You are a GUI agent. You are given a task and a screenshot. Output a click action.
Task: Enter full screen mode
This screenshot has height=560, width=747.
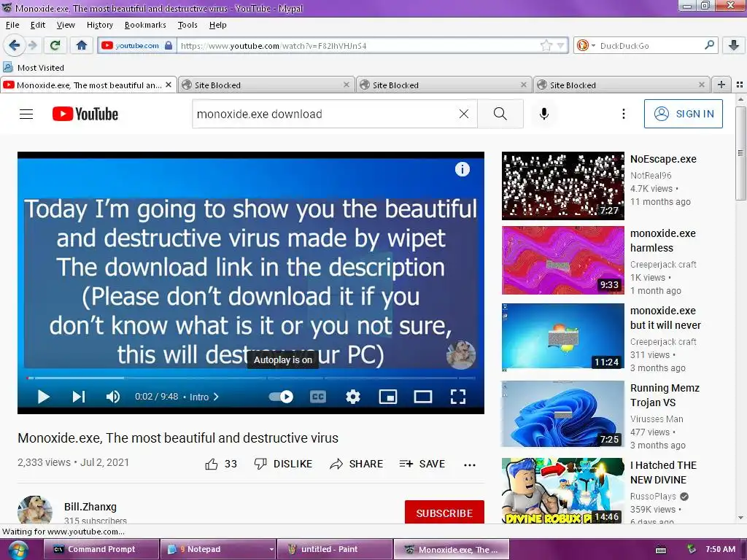click(x=458, y=397)
